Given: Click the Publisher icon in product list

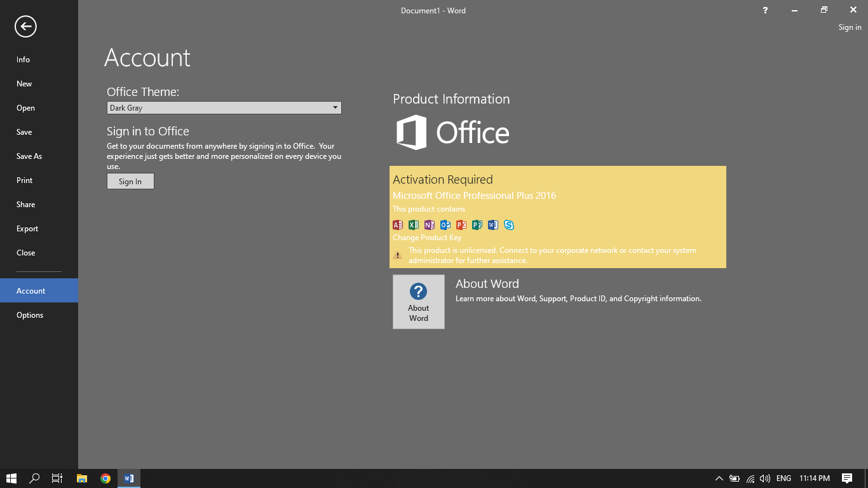Looking at the screenshot, I should pos(477,225).
